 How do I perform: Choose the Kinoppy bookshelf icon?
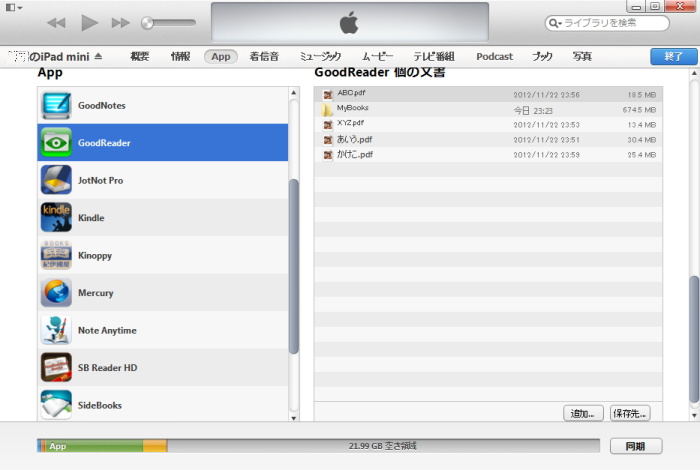click(56, 255)
